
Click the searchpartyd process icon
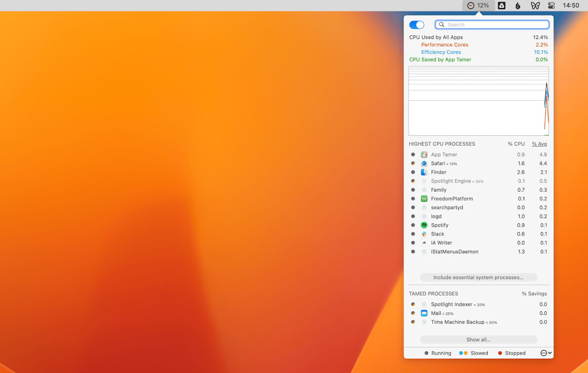point(424,207)
